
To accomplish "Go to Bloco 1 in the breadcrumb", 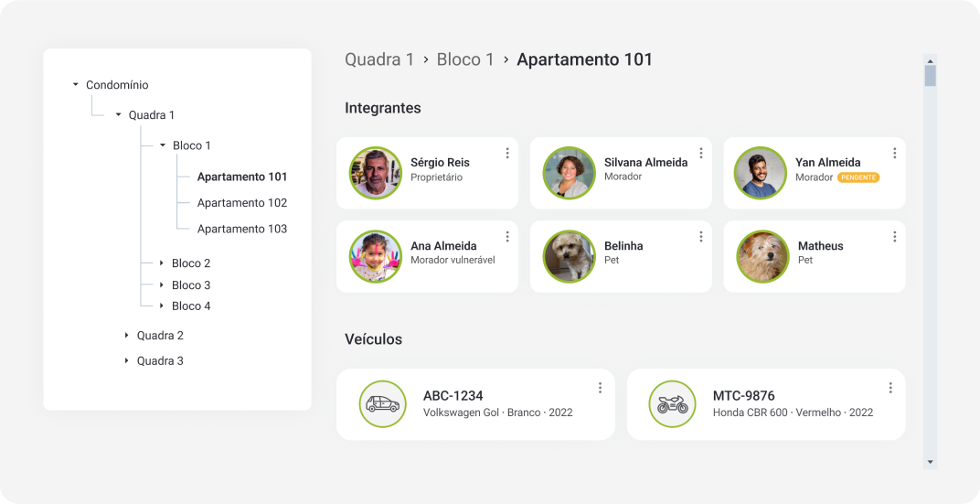I will click(x=465, y=59).
